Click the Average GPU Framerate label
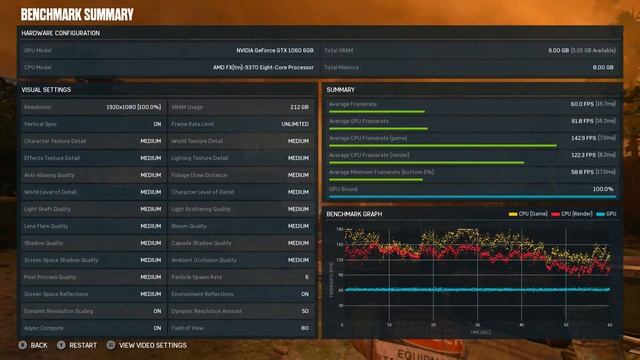This screenshot has height=360, width=640. point(359,121)
